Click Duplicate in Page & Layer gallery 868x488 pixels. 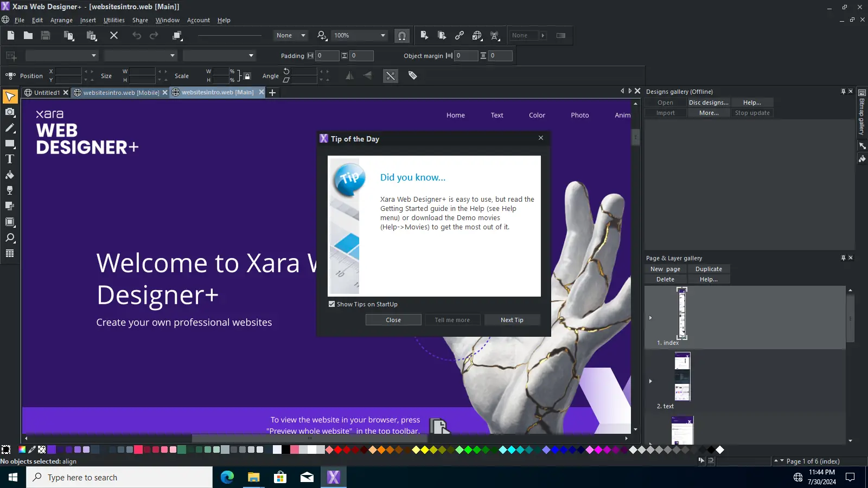coord(709,269)
